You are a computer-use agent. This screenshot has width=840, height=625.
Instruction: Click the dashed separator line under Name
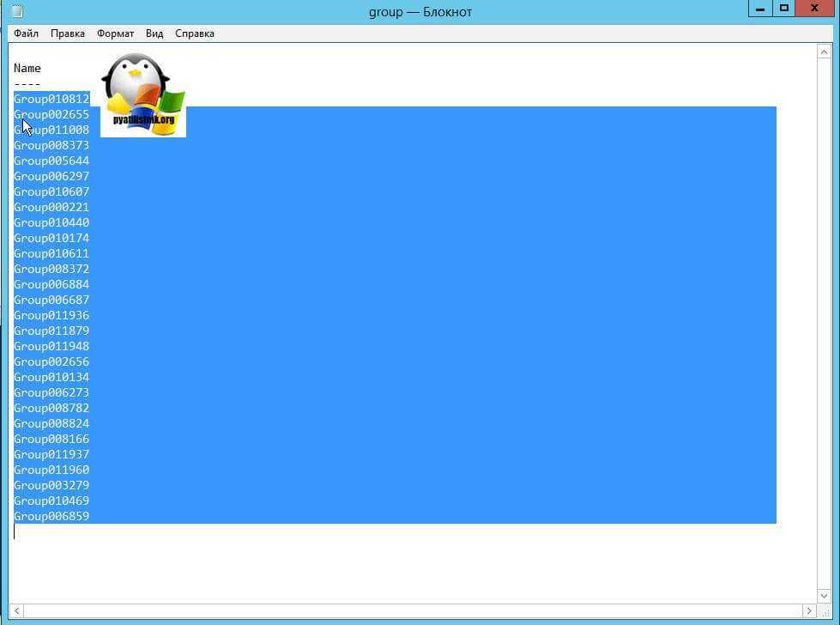point(27,84)
